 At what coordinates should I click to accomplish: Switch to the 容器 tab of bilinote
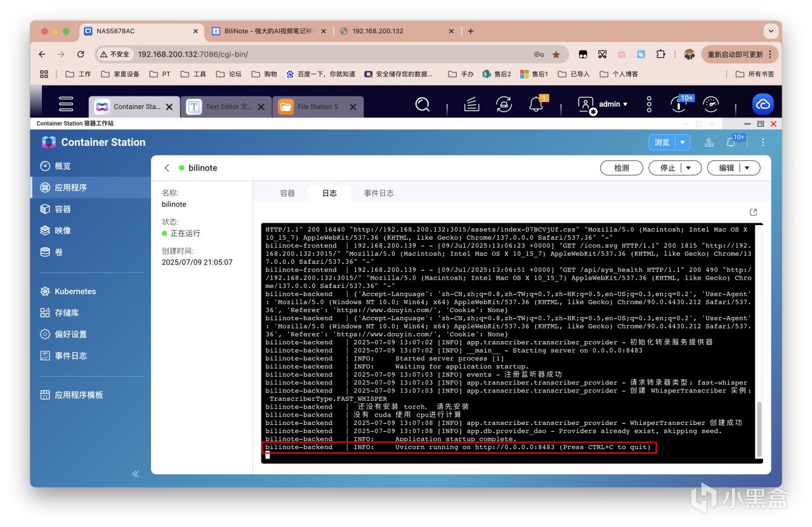coord(287,193)
